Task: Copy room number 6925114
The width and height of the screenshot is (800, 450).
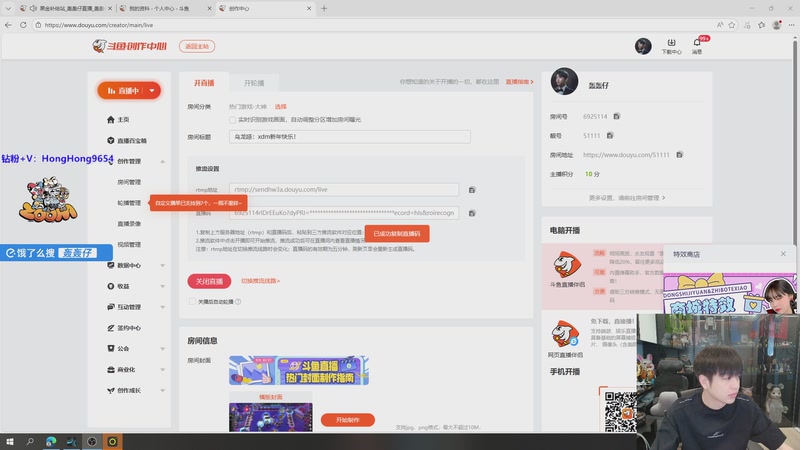Action: point(616,116)
